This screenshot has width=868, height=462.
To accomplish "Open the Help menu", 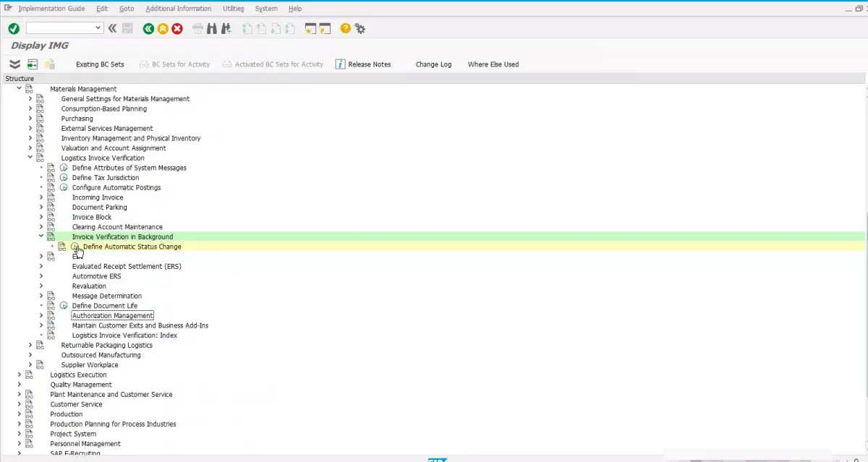I will (295, 9).
